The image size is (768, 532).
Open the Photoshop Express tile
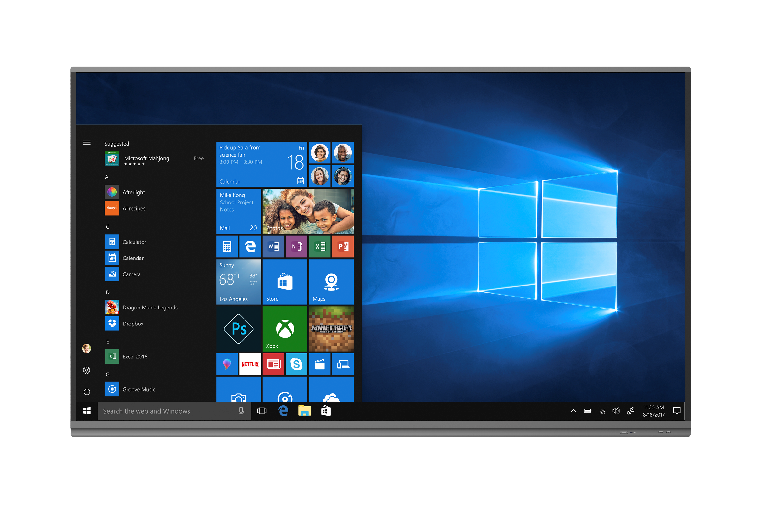[239, 329]
